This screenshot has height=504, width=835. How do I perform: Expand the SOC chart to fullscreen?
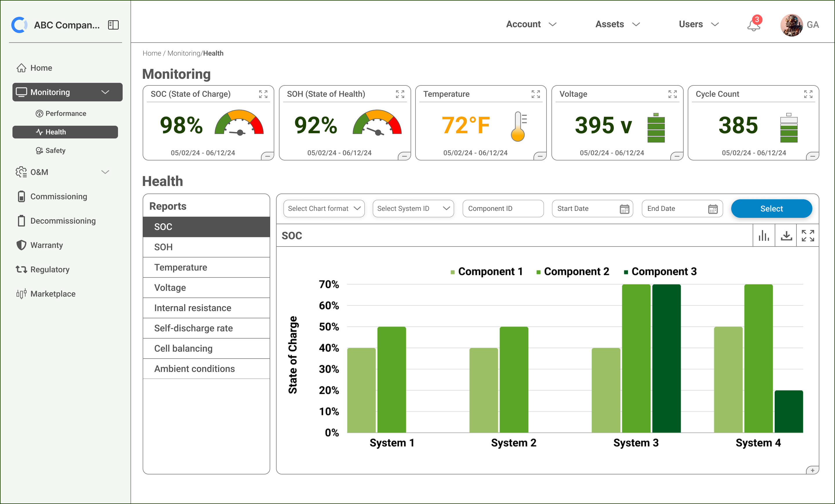click(808, 235)
